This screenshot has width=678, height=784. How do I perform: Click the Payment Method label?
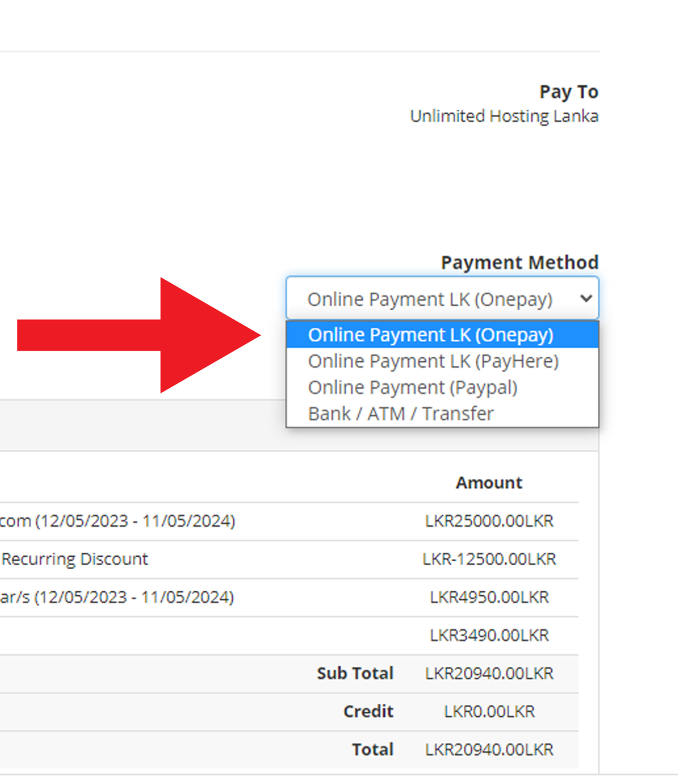(519, 262)
